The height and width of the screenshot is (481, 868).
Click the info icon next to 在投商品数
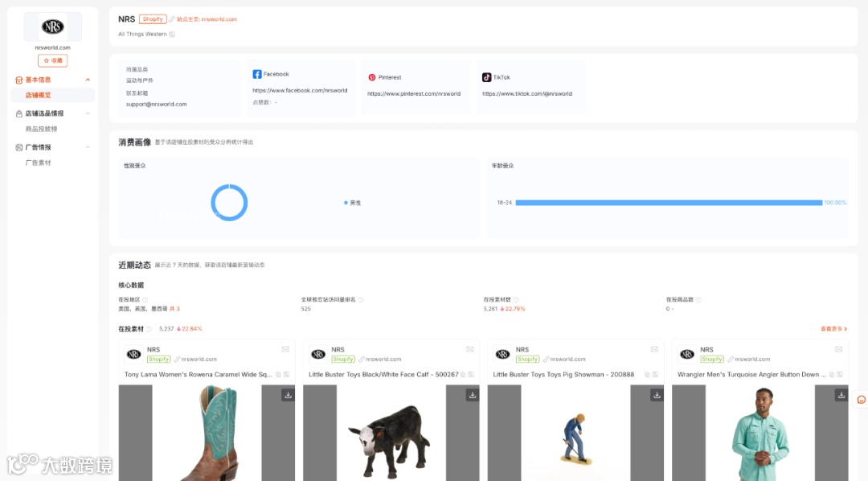pyautogui.click(x=698, y=300)
